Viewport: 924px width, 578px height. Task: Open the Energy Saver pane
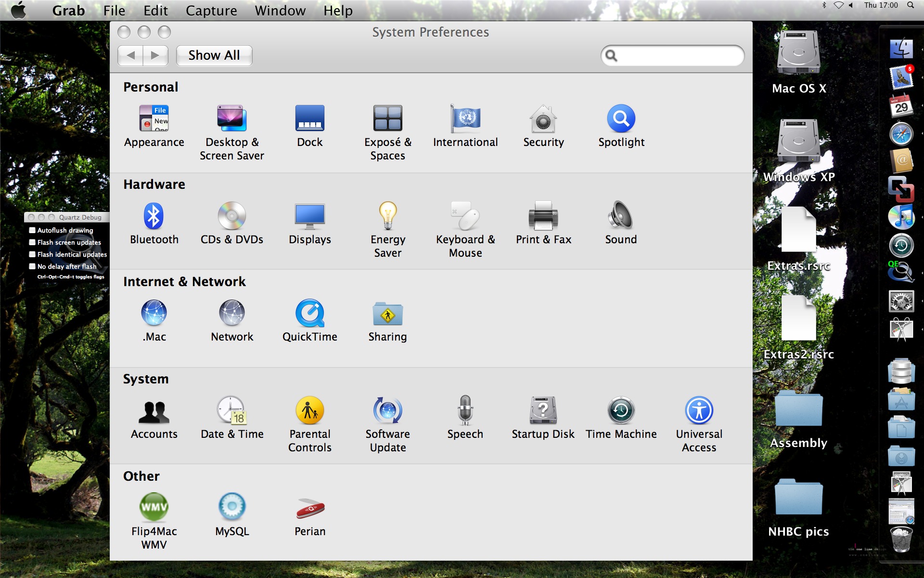coord(387,216)
